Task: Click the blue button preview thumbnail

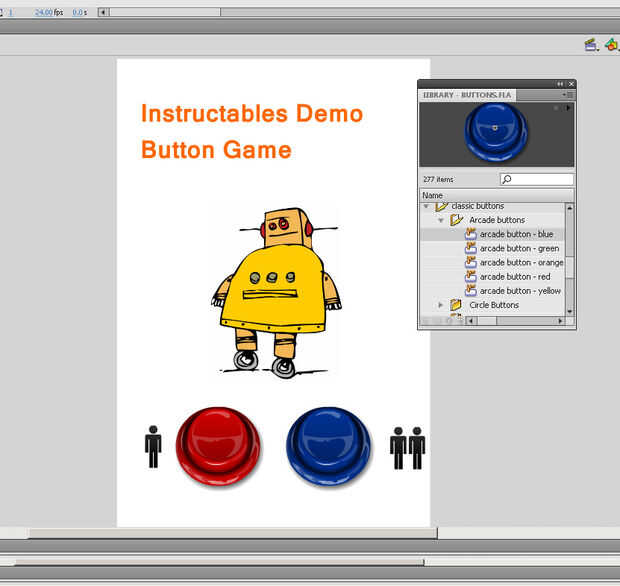Action: click(495, 132)
